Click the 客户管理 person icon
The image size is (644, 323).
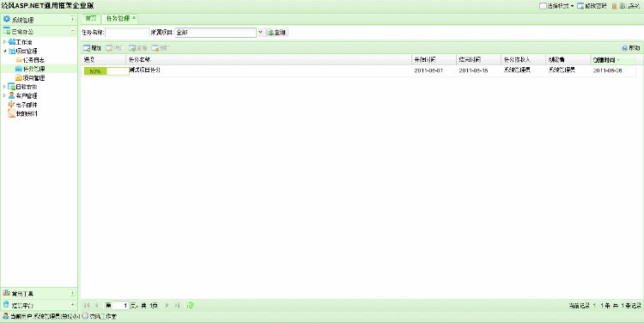11,95
